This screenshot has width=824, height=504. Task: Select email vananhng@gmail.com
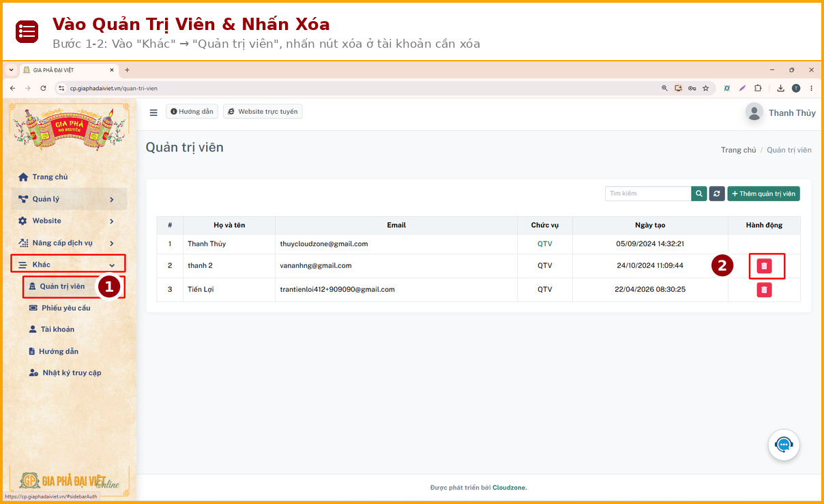click(316, 266)
